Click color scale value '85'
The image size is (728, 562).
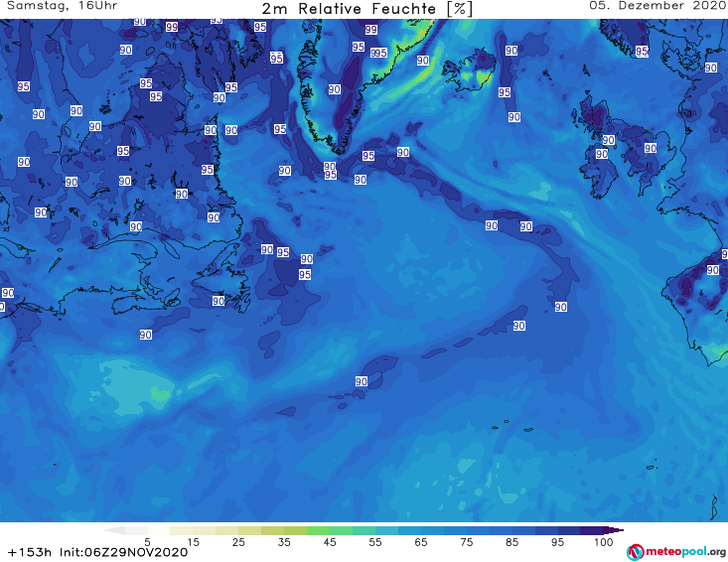tap(511, 542)
